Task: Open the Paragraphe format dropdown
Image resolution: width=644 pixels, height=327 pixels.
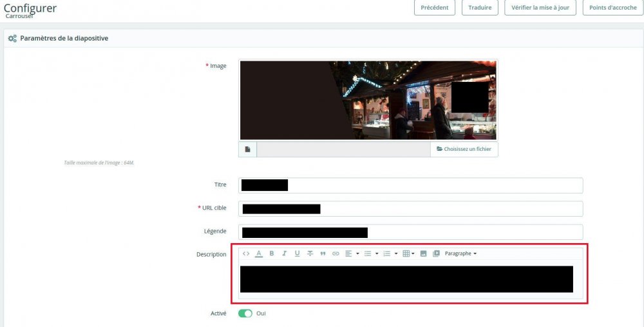Action: pyautogui.click(x=460, y=253)
